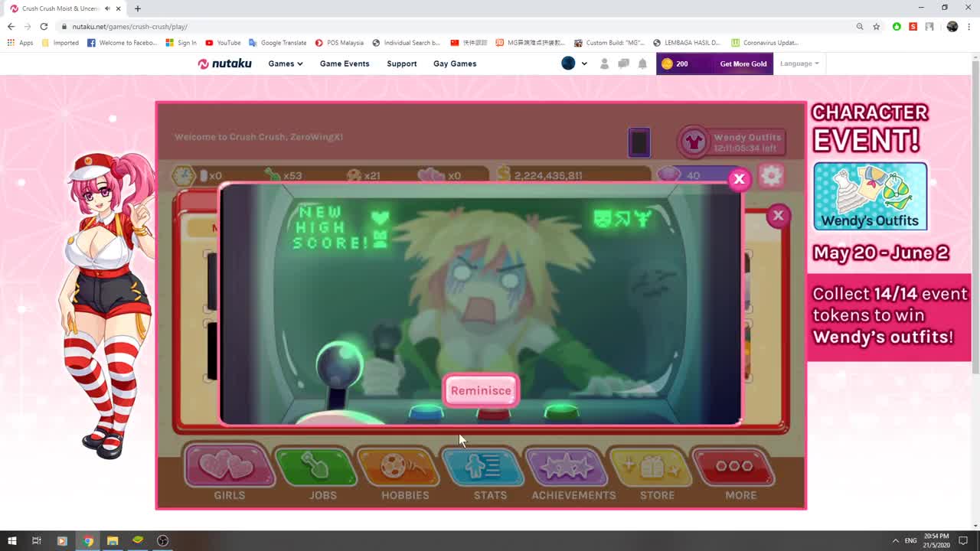
Task: Open the Game Events menu item
Action: [345, 64]
